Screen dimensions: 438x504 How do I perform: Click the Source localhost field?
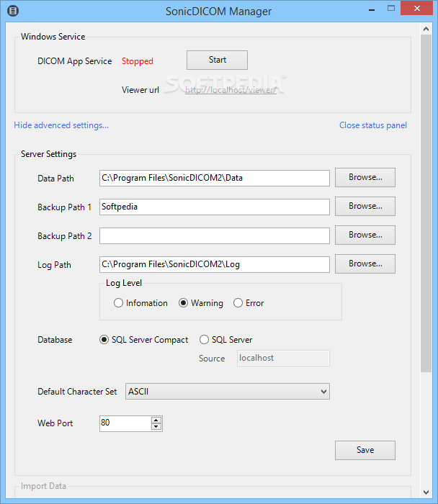pyautogui.click(x=283, y=358)
